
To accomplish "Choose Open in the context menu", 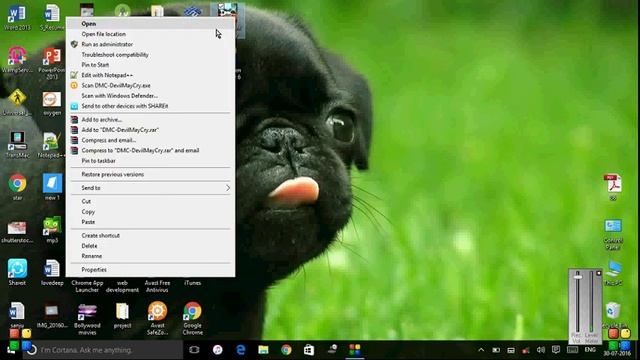I will (x=150, y=24).
